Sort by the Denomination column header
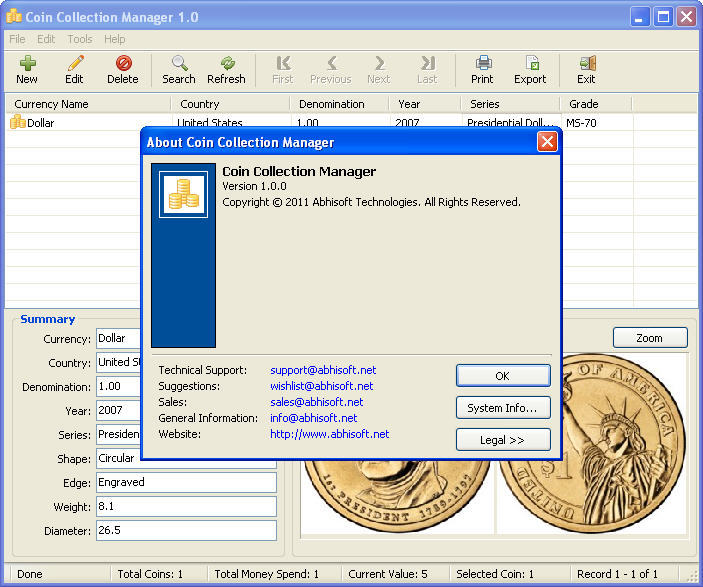 coord(339,104)
